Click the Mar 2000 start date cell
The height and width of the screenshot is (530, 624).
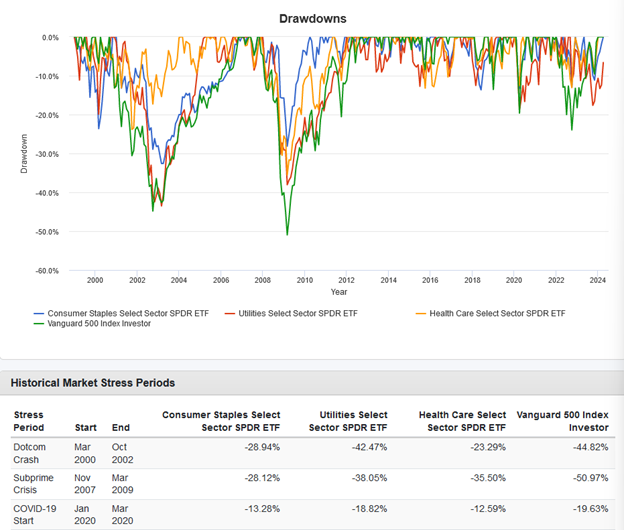tap(85, 453)
